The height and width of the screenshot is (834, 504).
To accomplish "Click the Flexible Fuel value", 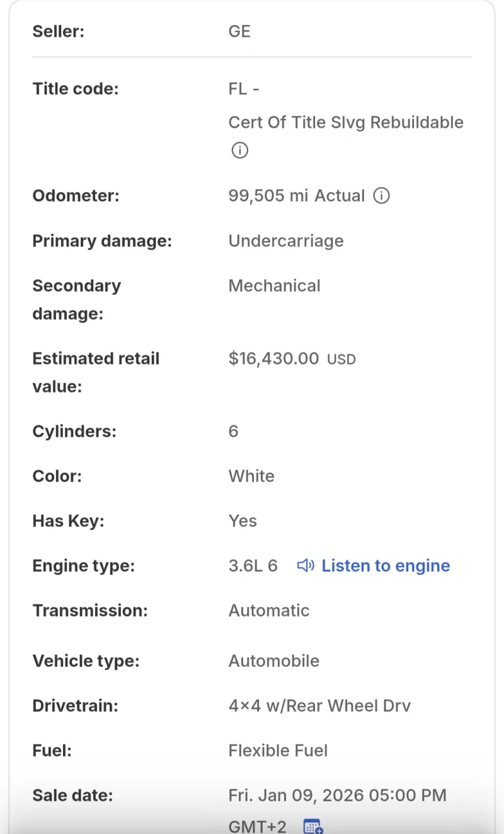I will (x=278, y=750).
